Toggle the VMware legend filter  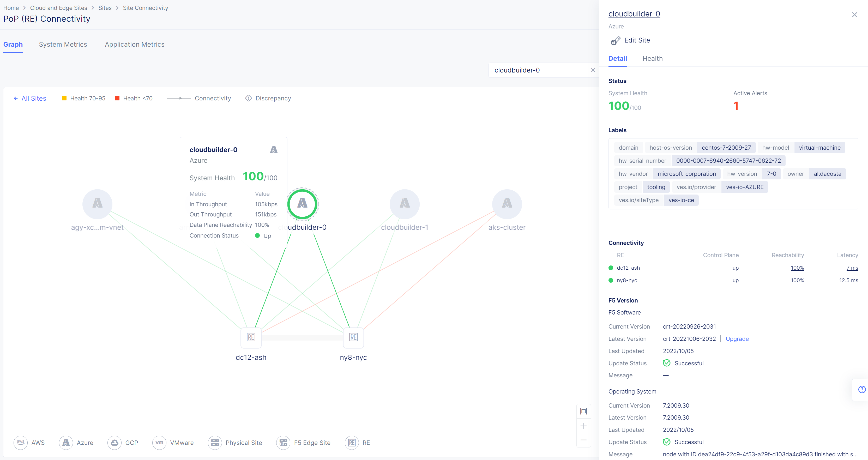[x=173, y=443]
